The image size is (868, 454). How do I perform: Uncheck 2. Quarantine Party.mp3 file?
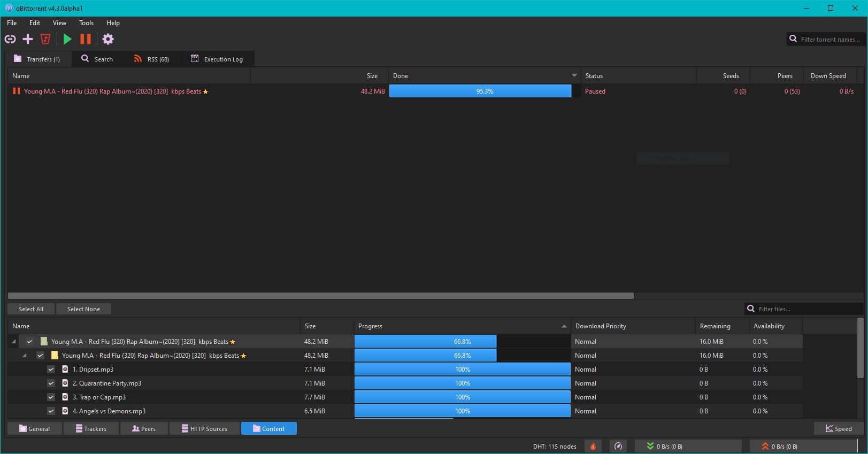tap(51, 383)
